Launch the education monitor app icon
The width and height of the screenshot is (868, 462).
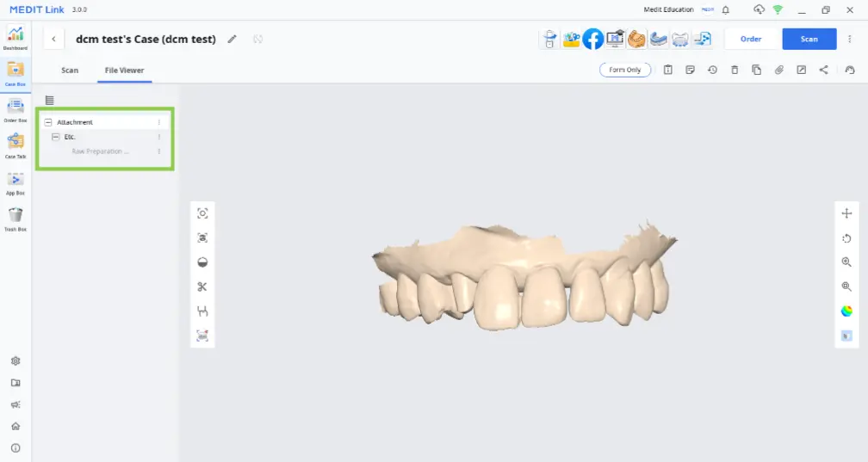point(615,39)
